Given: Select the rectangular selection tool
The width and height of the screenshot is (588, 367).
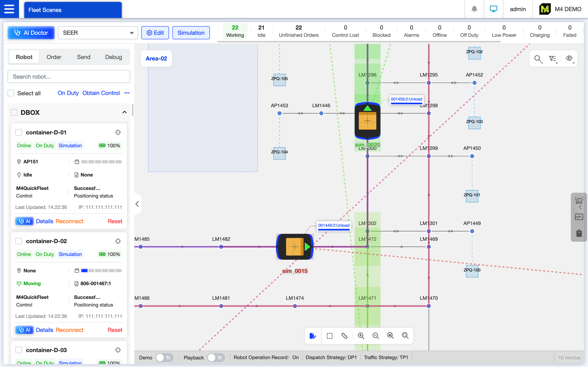Looking at the screenshot, I should click(x=330, y=336).
